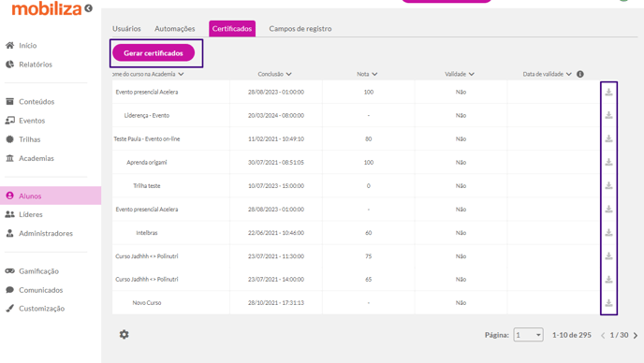The image size is (644, 363).
Task: Open Relatórios from sidebar
Action: 36,65
